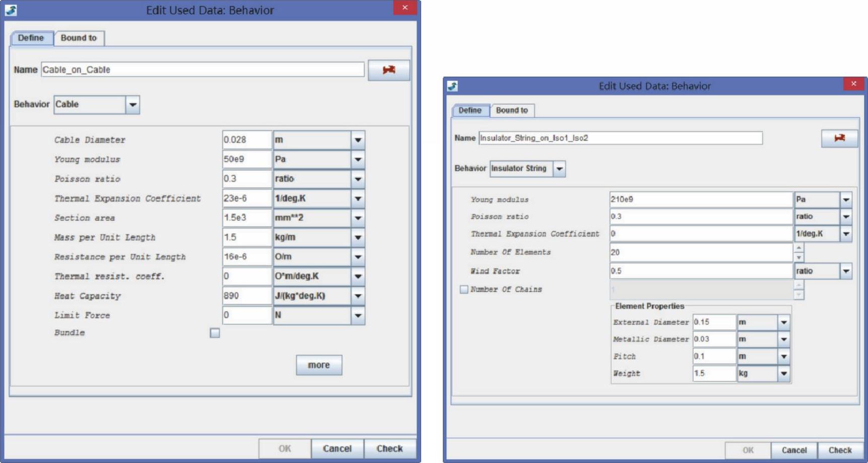Tick the Number Of Chains checkbox
868x463 pixels.
coord(464,289)
